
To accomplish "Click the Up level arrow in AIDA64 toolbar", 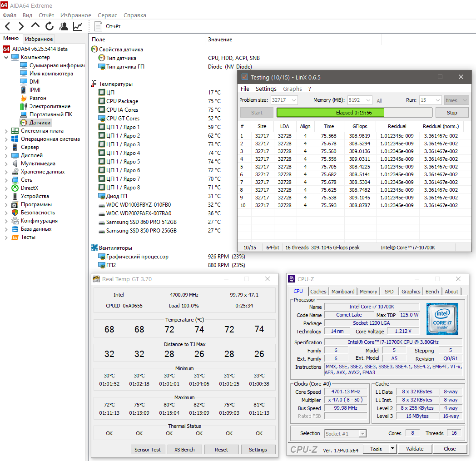I will tap(35, 26).
